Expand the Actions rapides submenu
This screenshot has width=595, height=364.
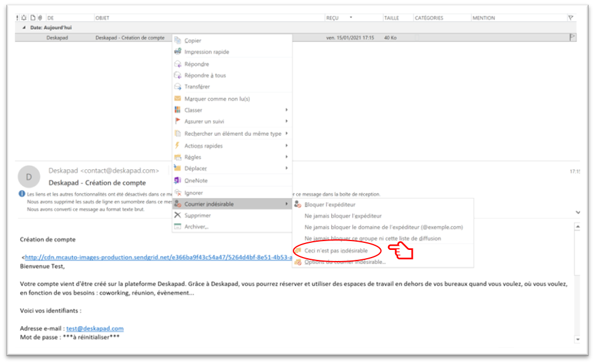(x=286, y=145)
